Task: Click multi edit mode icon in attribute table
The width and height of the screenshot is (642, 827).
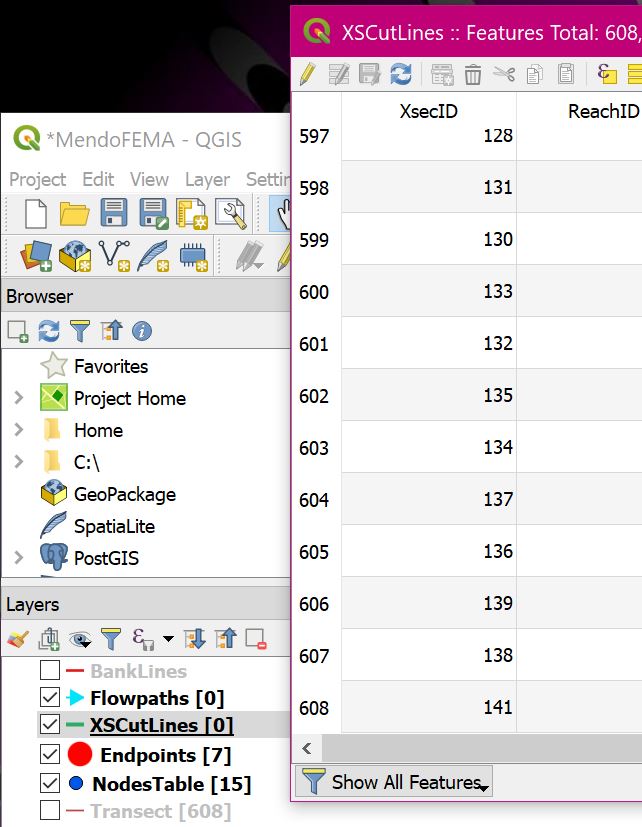Action: 338,74
